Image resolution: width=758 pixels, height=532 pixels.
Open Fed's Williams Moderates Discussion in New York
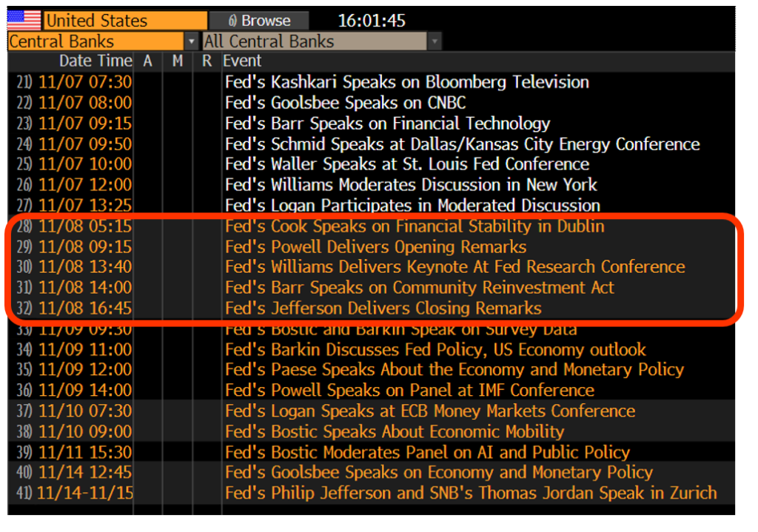click(411, 184)
